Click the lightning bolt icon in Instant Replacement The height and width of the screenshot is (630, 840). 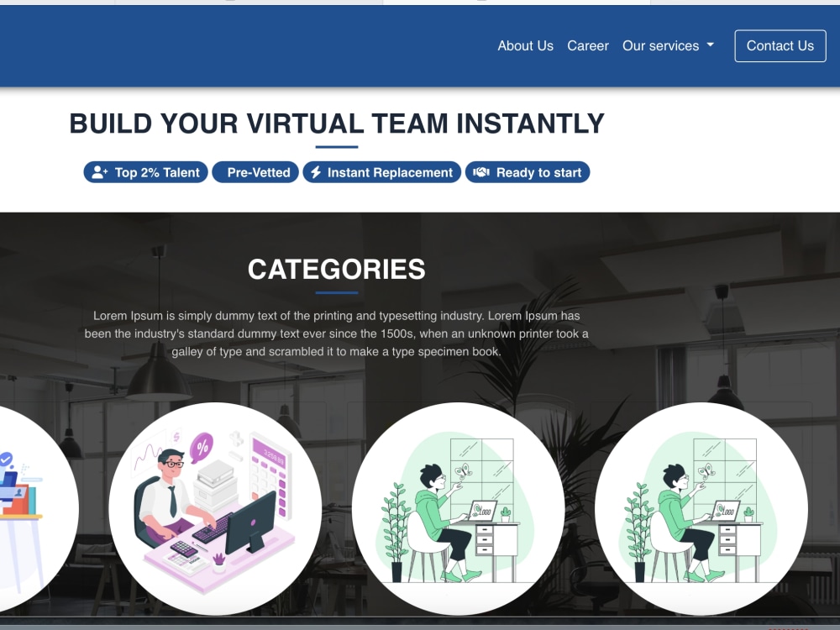(316, 172)
